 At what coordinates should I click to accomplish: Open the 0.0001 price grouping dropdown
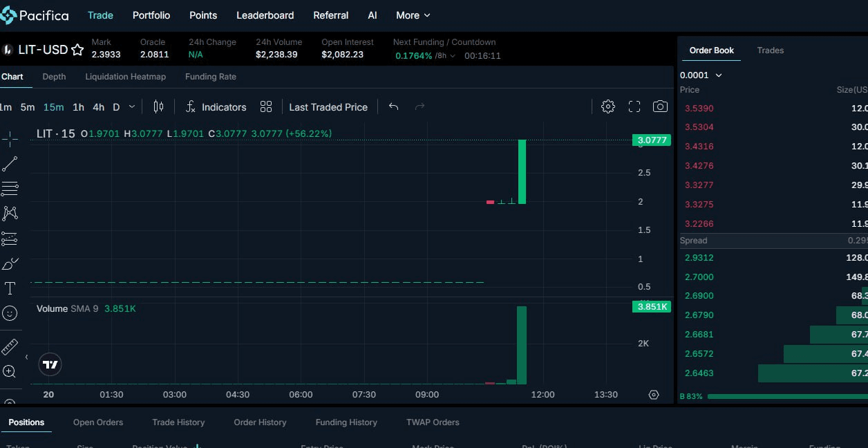point(701,75)
